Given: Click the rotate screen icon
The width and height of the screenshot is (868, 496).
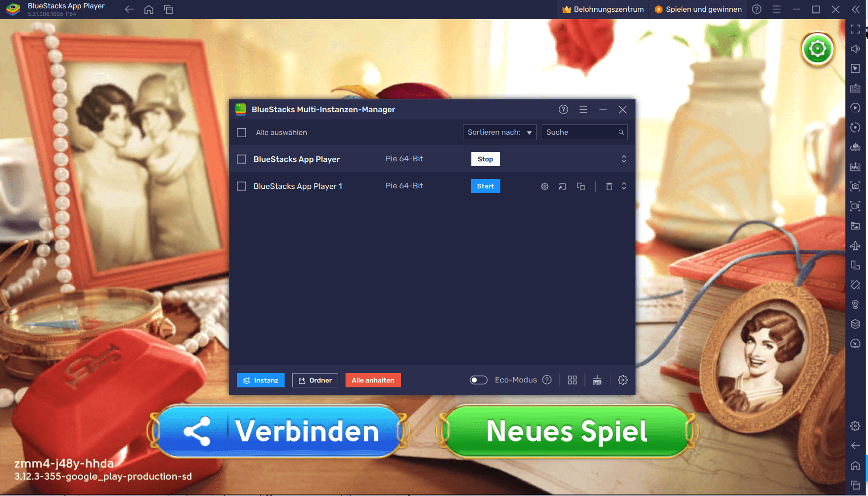Looking at the screenshot, I should click(855, 265).
